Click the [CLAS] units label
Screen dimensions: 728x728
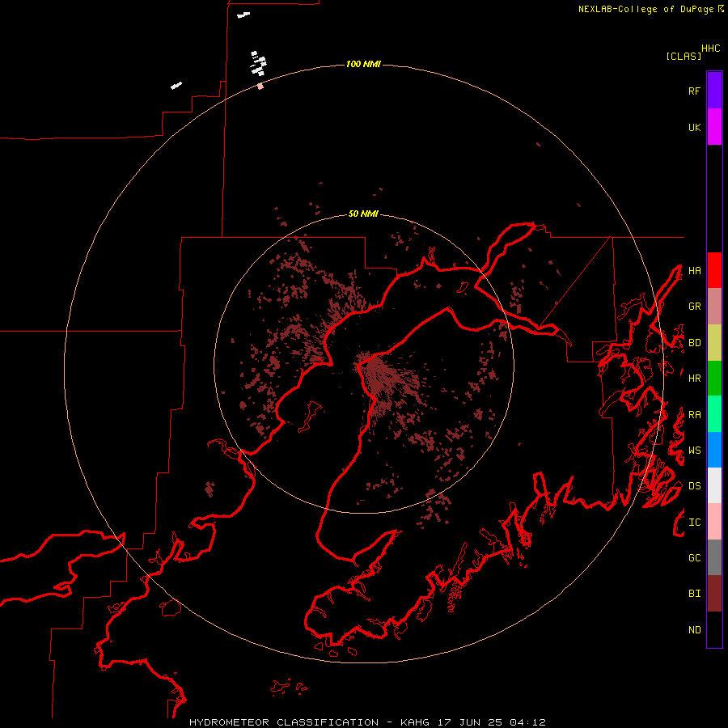point(684,56)
